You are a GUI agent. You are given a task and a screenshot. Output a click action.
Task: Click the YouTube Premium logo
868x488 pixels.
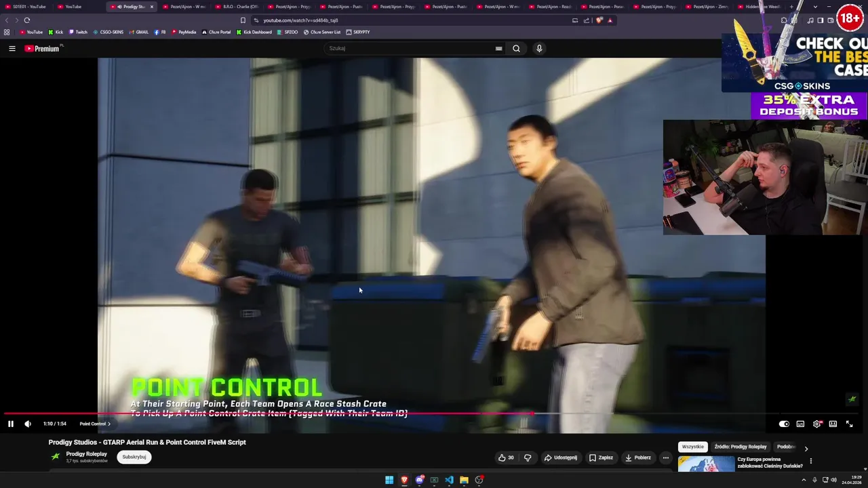click(43, 48)
